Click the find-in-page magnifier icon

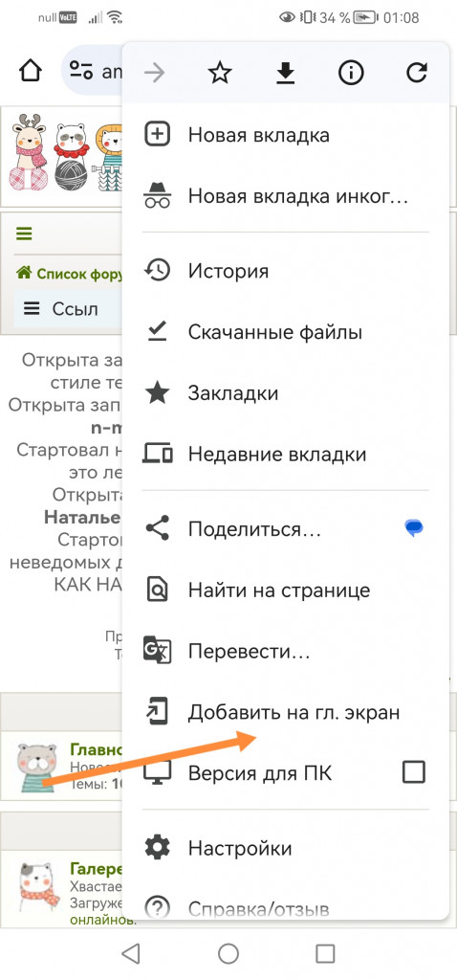(158, 590)
